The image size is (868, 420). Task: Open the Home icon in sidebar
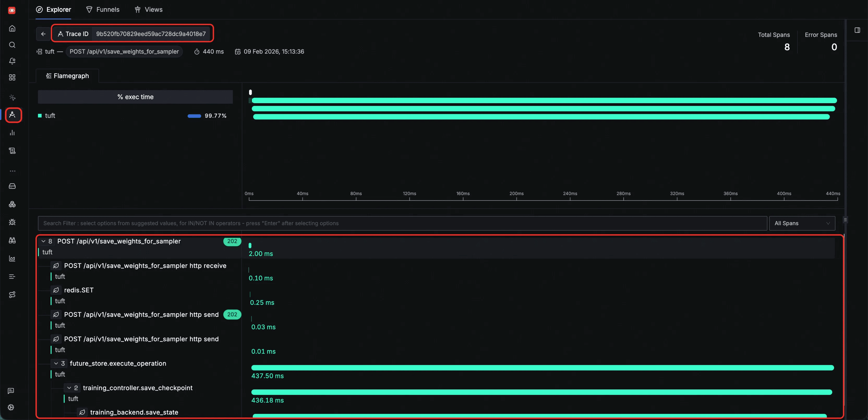(x=12, y=28)
